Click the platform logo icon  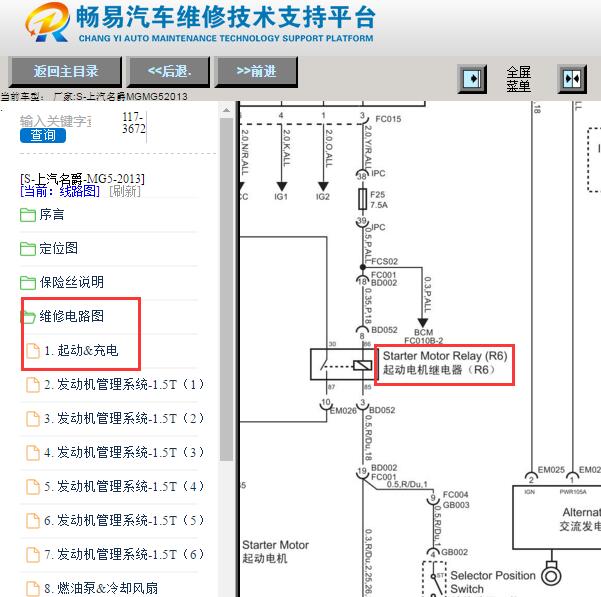point(48,22)
